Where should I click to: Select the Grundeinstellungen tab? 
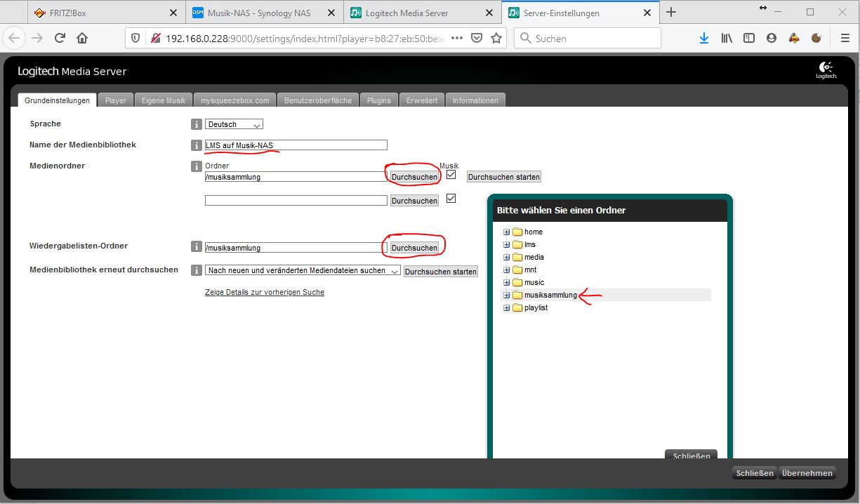(x=57, y=100)
